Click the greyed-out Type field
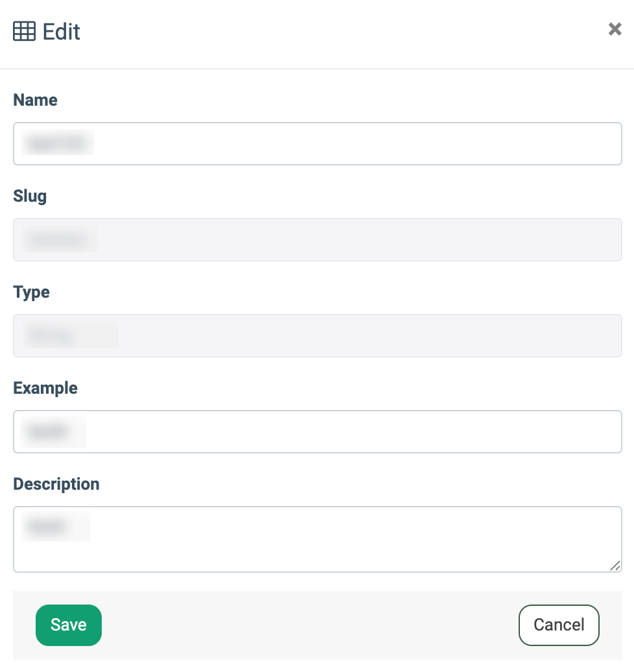Screen dimensions: 634x672 [318, 335]
